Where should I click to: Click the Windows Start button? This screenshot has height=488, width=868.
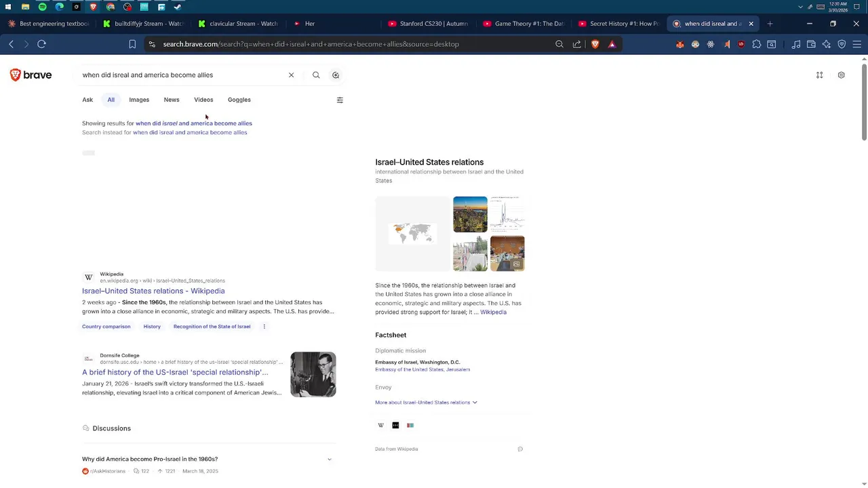[8, 7]
